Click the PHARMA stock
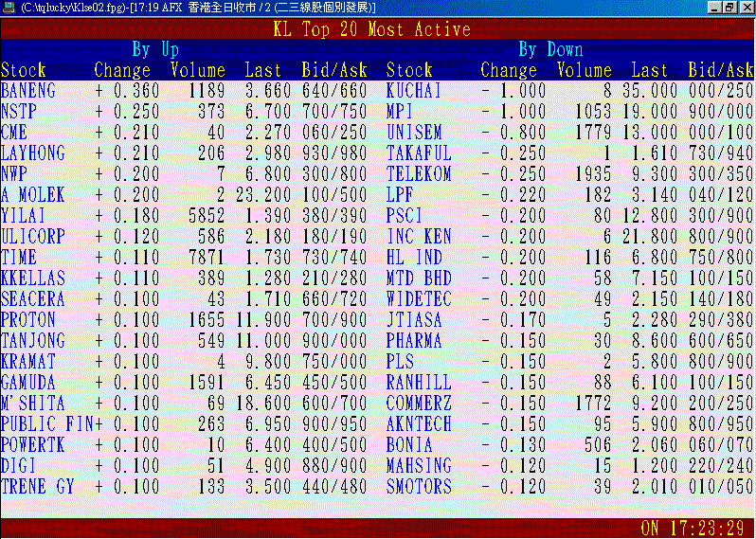The width and height of the screenshot is (756, 539). pos(414,340)
